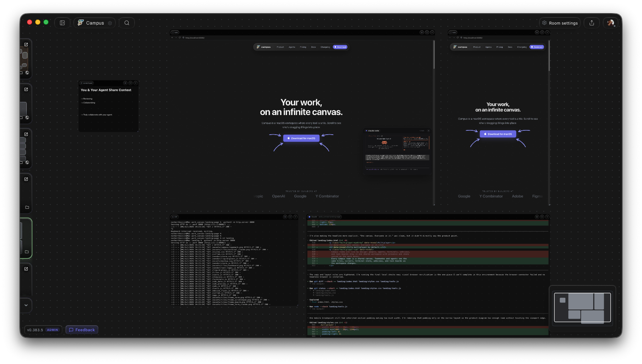Image resolution: width=642 pixels, height=364 pixels.
Task: Go back in the large web tile
Action: 172,37
